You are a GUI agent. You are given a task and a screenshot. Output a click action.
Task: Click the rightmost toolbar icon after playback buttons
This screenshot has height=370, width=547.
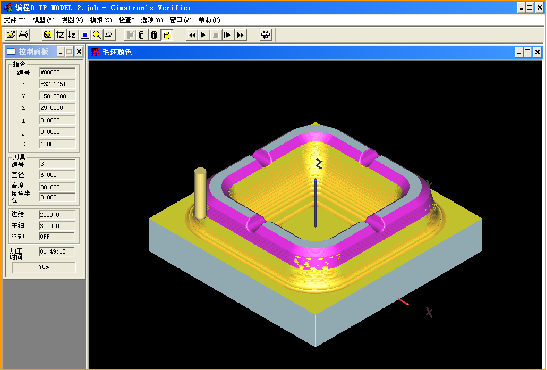pyautogui.click(x=266, y=35)
